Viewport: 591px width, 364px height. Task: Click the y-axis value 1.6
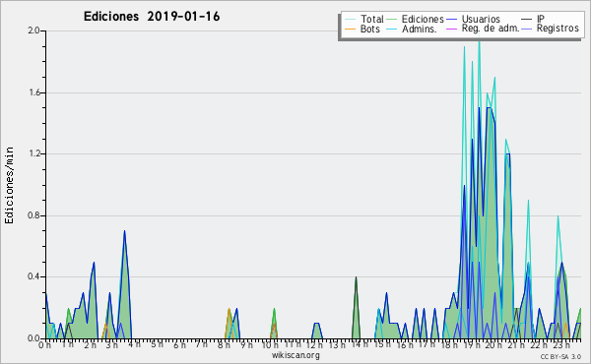pos(33,92)
